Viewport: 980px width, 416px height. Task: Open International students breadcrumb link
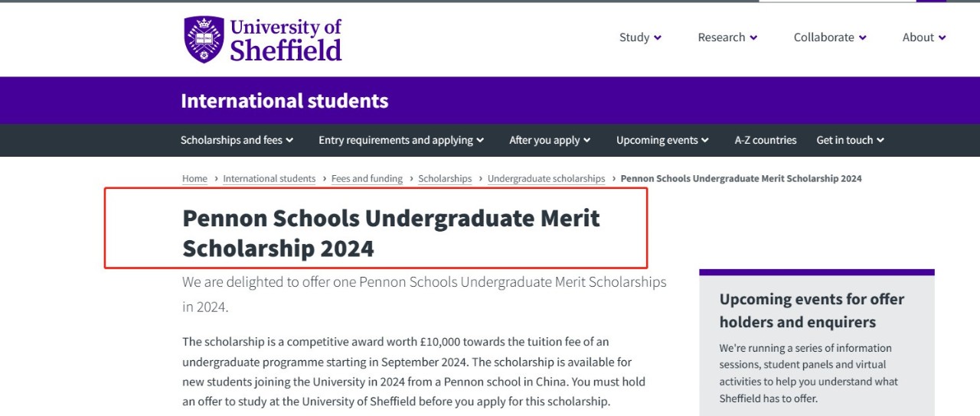269,178
